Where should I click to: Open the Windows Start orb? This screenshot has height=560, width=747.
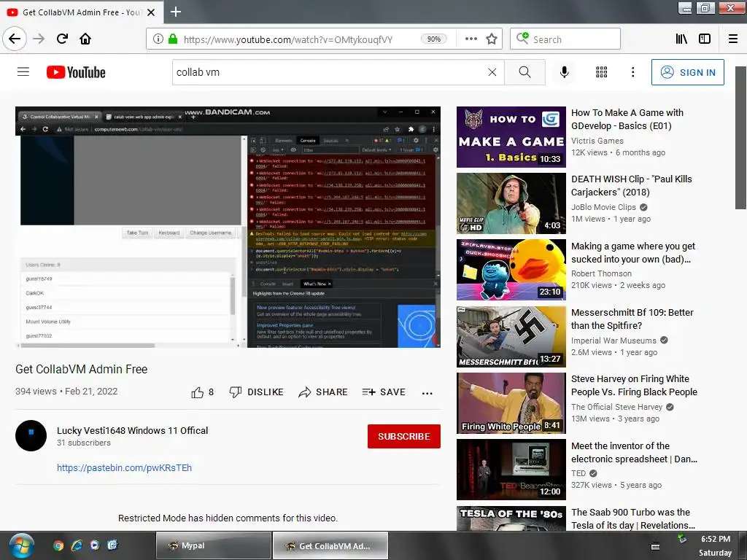point(21,545)
